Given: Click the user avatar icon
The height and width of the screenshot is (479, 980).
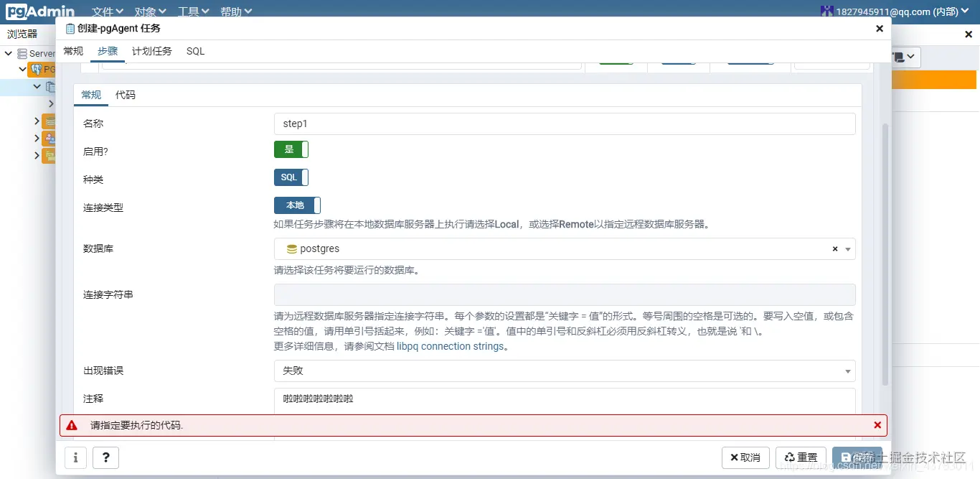Looking at the screenshot, I should [x=826, y=11].
